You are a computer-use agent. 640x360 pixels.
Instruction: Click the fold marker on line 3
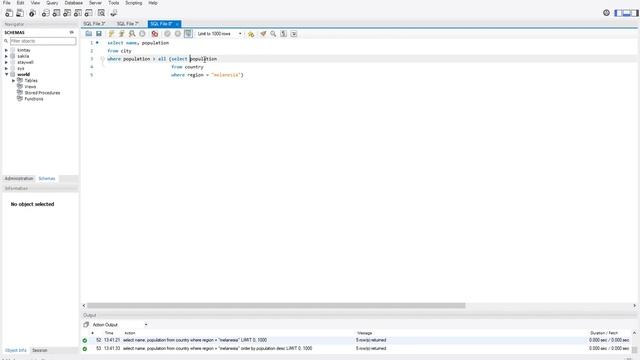click(x=102, y=59)
